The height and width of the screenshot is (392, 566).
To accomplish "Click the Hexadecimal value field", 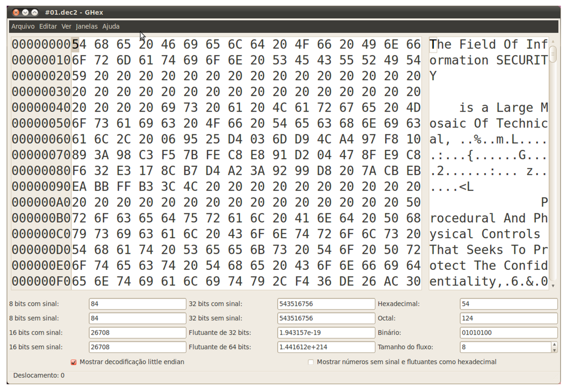I will click(508, 304).
